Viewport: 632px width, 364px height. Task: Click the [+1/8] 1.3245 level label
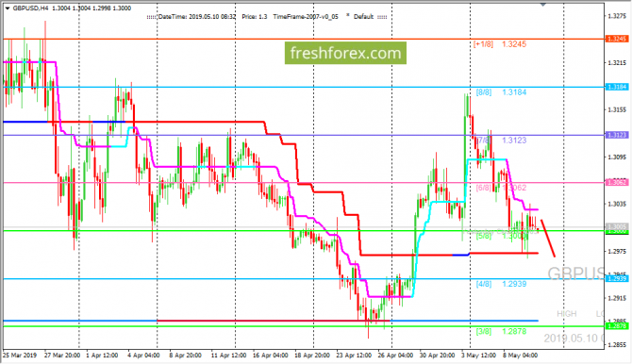[x=500, y=44]
